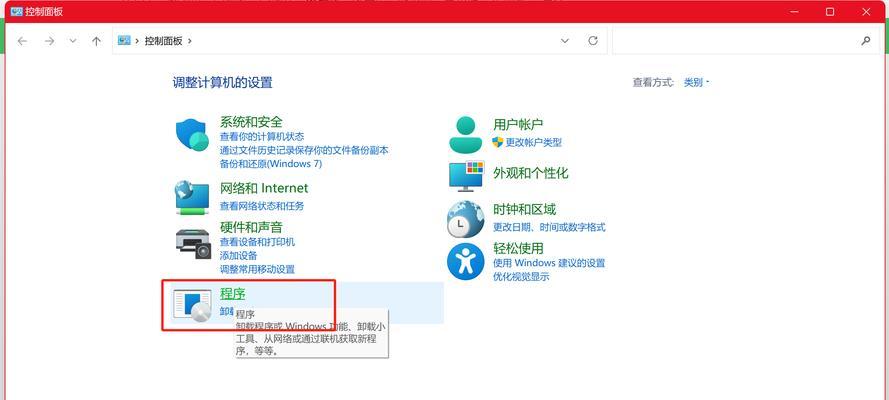Click the Control Panel title bar icon
The height and width of the screenshot is (400, 889).
16,11
